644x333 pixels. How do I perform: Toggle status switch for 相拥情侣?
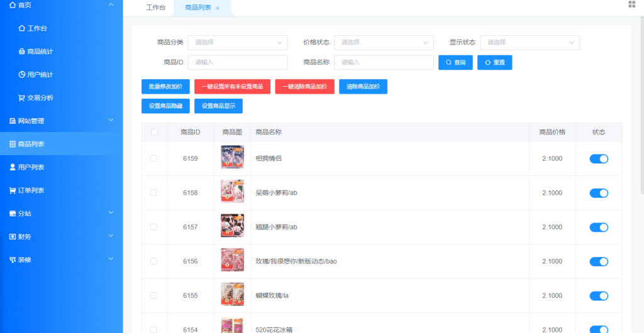[599, 159]
